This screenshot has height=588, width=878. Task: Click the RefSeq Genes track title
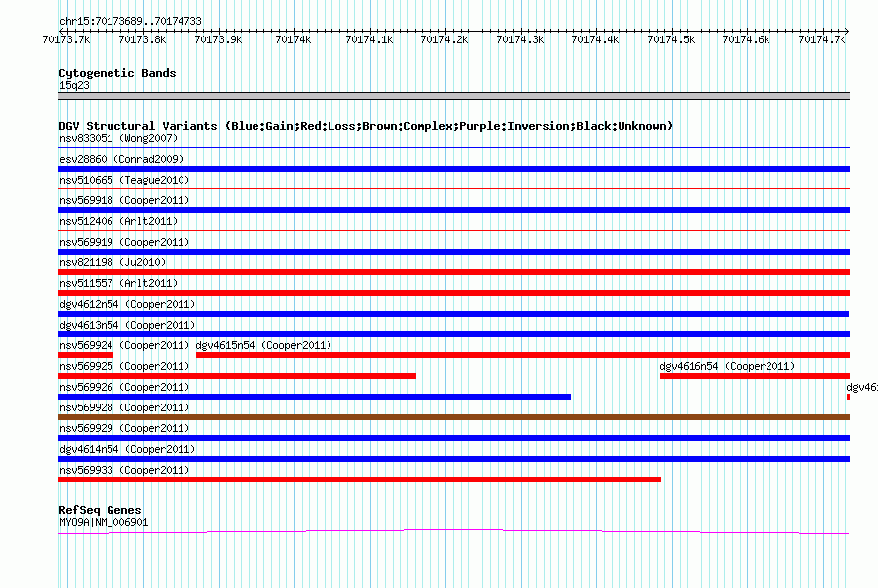pos(100,510)
